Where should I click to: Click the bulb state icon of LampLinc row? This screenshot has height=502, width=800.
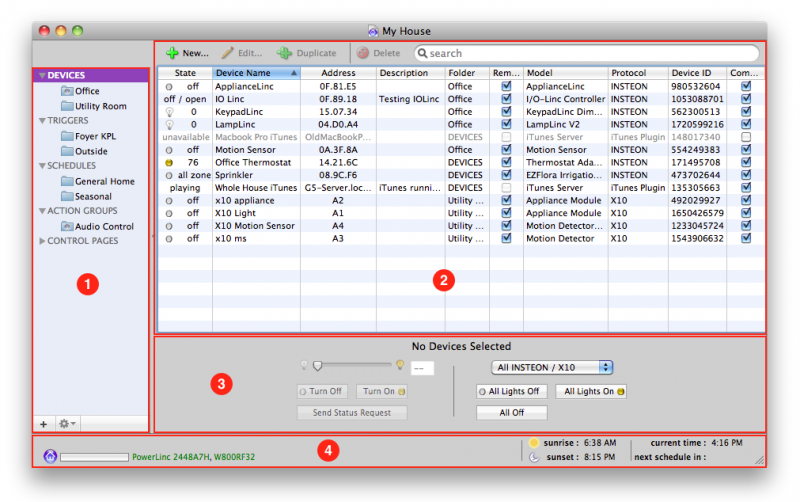pyautogui.click(x=169, y=124)
